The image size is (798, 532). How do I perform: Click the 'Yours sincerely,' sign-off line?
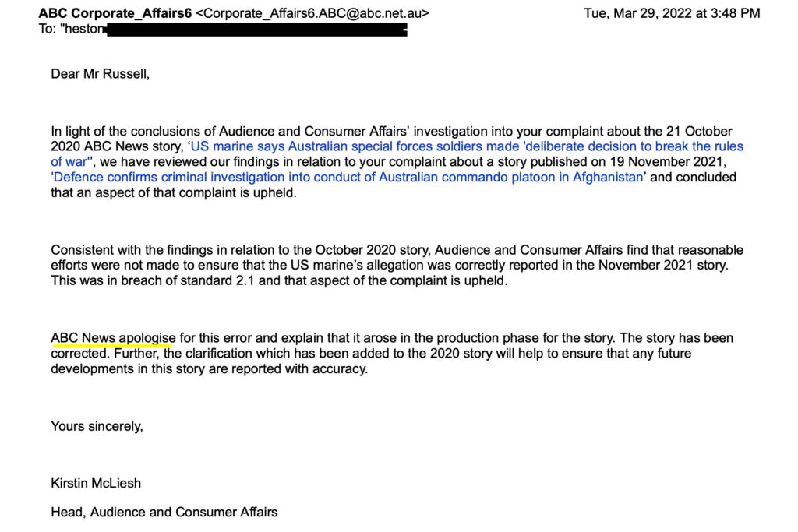coord(97,425)
